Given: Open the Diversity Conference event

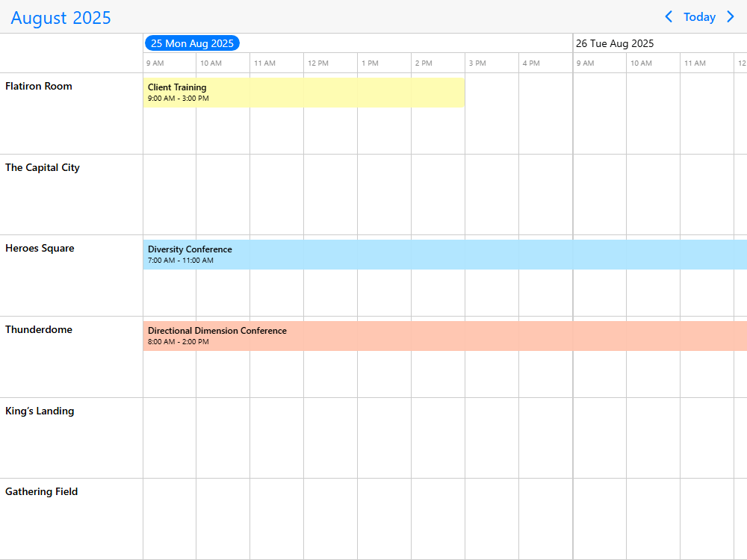Looking at the screenshot, I should (x=444, y=255).
